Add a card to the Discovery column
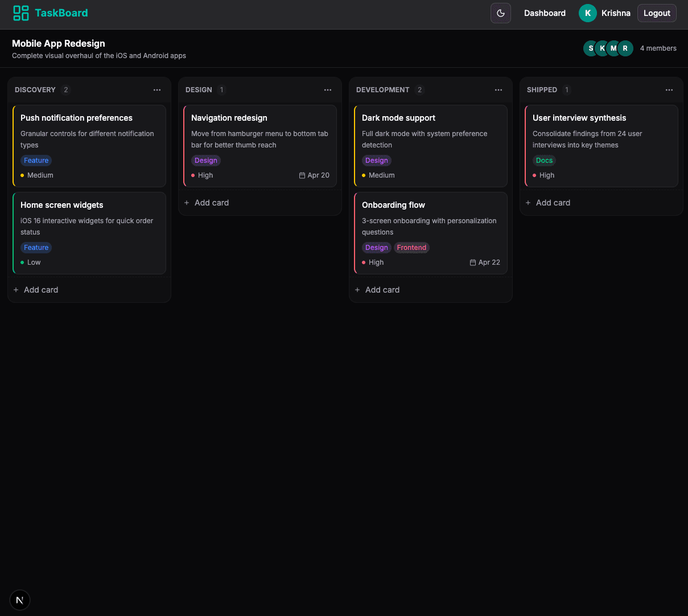The height and width of the screenshot is (616, 688). pos(40,290)
